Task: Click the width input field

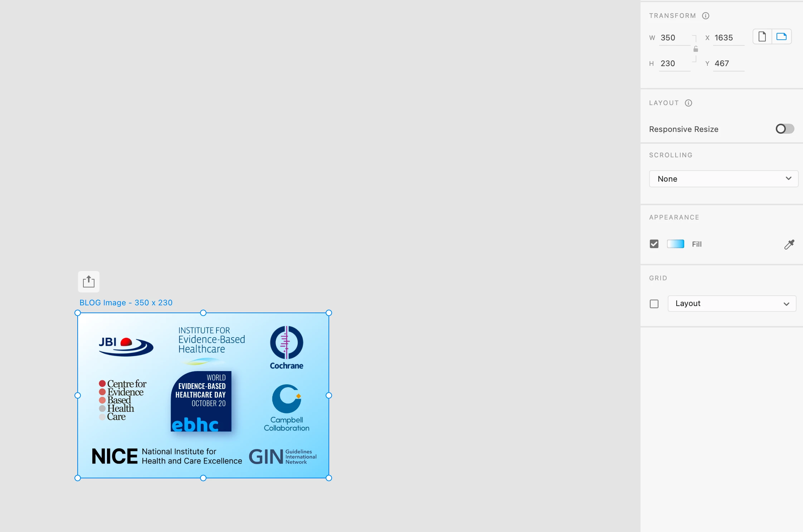Action: click(x=674, y=38)
